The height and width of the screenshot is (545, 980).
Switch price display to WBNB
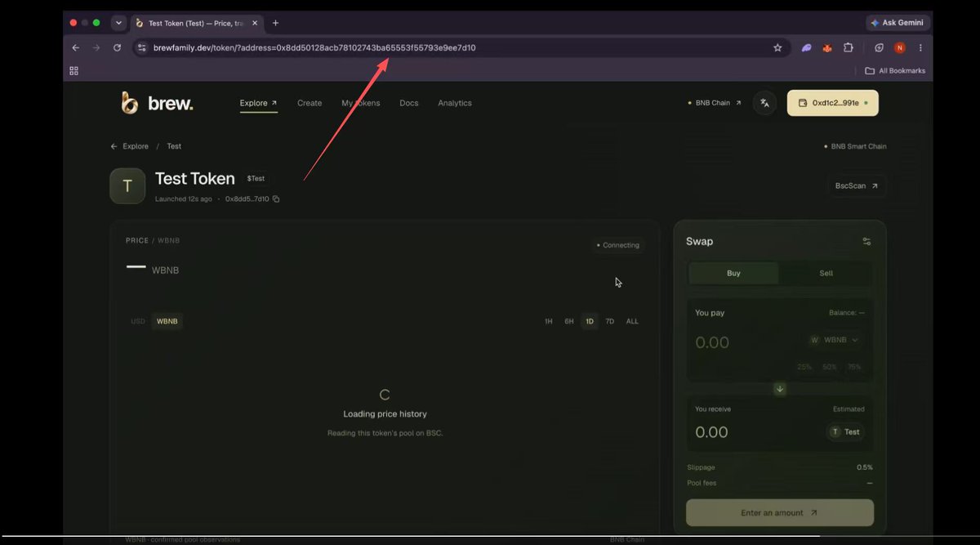coord(167,321)
